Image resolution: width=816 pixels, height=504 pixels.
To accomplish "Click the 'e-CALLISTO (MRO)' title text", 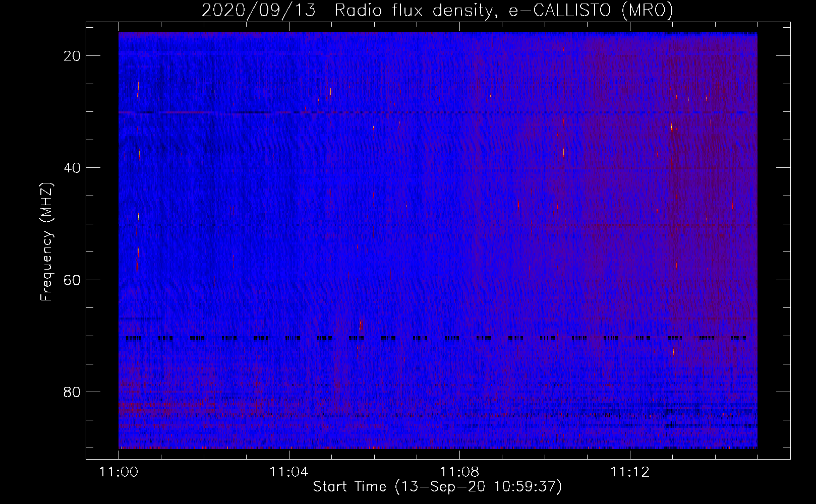I will 591,10.
